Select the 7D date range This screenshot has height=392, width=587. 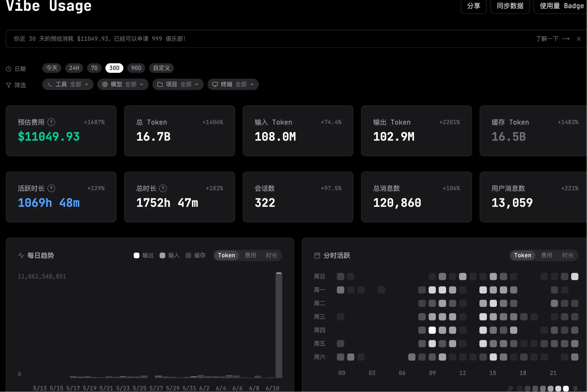coord(94,68)
